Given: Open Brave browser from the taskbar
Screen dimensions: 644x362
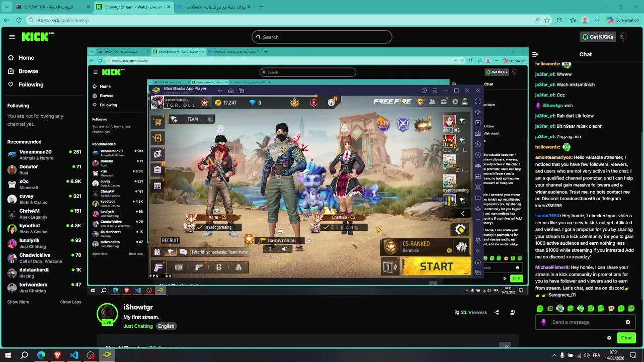Looking at the screenshot, I should 57,355.
